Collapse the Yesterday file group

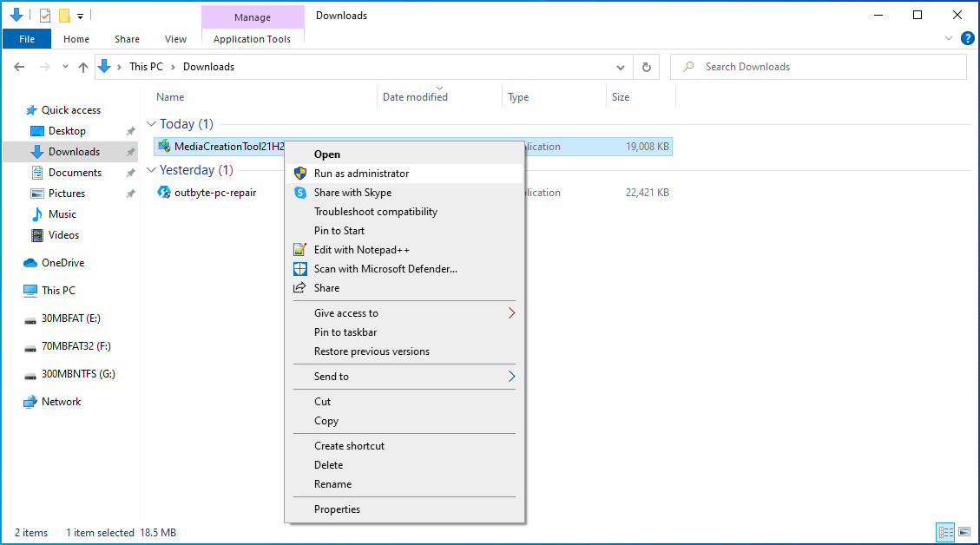[152, 170]
